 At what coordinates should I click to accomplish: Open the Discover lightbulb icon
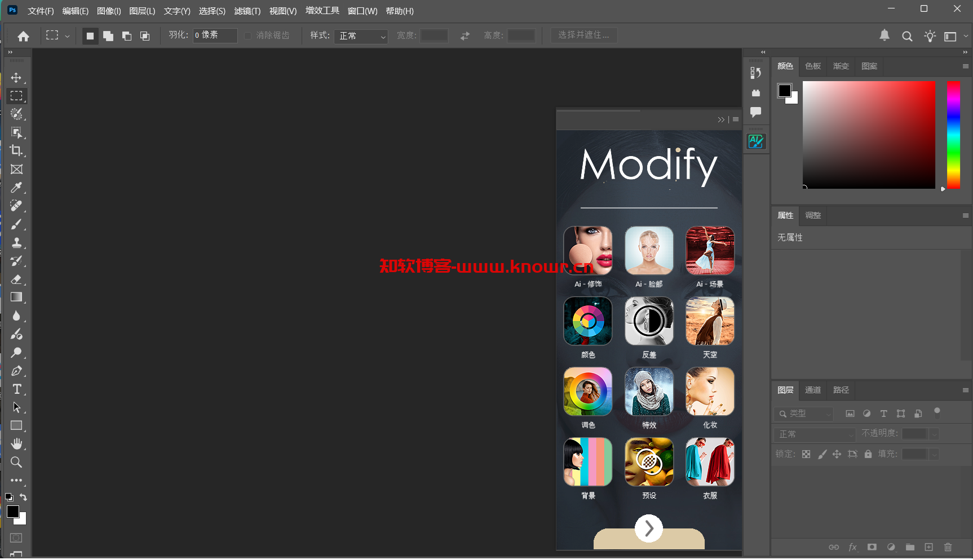click(930, 36)
